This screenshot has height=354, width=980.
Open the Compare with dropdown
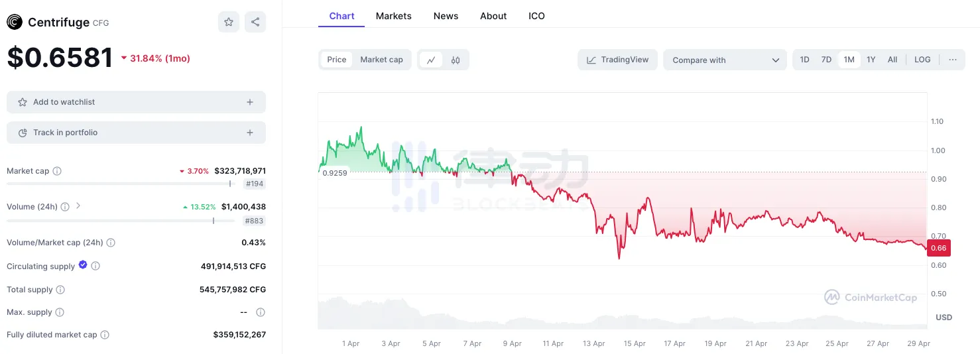[x=725, y=60]
